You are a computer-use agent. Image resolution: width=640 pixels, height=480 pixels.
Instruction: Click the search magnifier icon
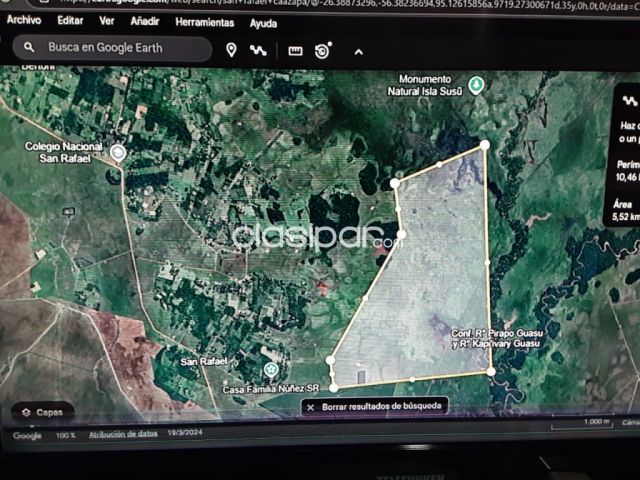29,48
